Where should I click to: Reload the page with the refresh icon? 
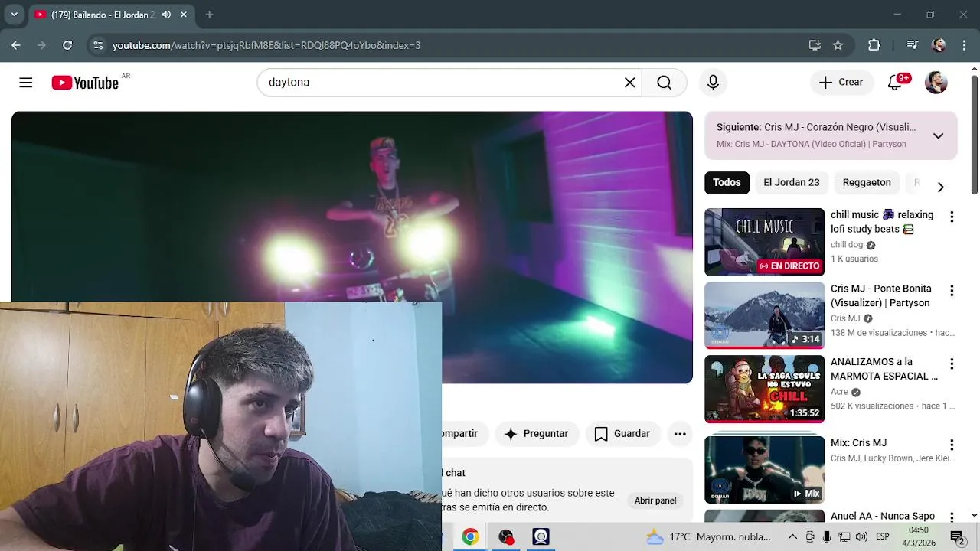[x=67, y=45]
